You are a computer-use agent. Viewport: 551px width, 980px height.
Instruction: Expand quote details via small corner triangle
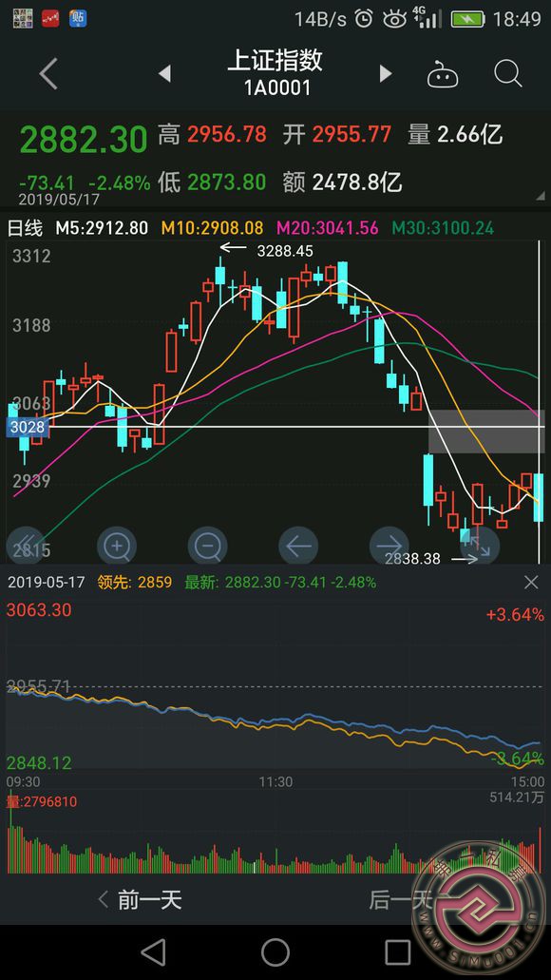pos(541,196)
